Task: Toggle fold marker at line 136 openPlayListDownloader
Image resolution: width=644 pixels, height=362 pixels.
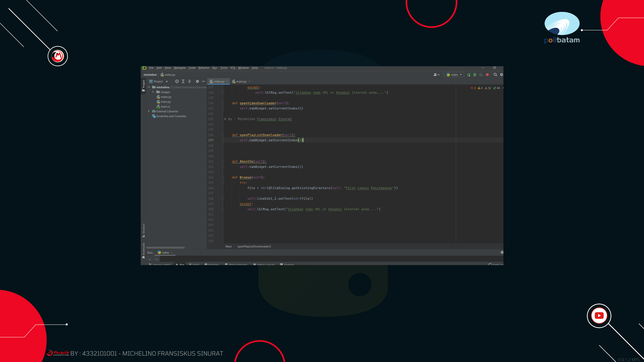Action: (223, 135)
